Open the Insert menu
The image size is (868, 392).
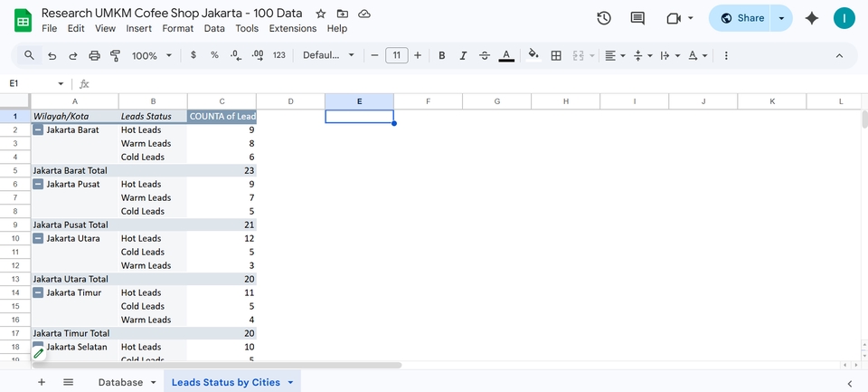[x=138, y=28]
